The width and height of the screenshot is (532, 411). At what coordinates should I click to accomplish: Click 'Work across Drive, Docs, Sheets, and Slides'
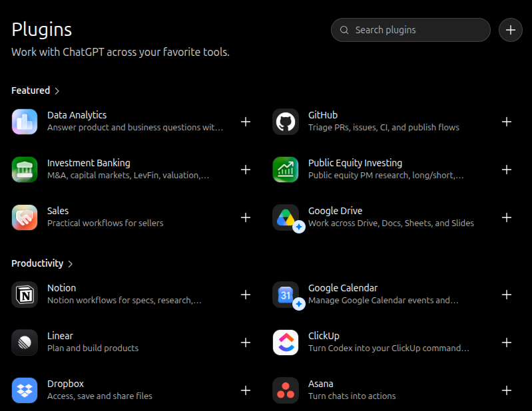click(391, 223)
